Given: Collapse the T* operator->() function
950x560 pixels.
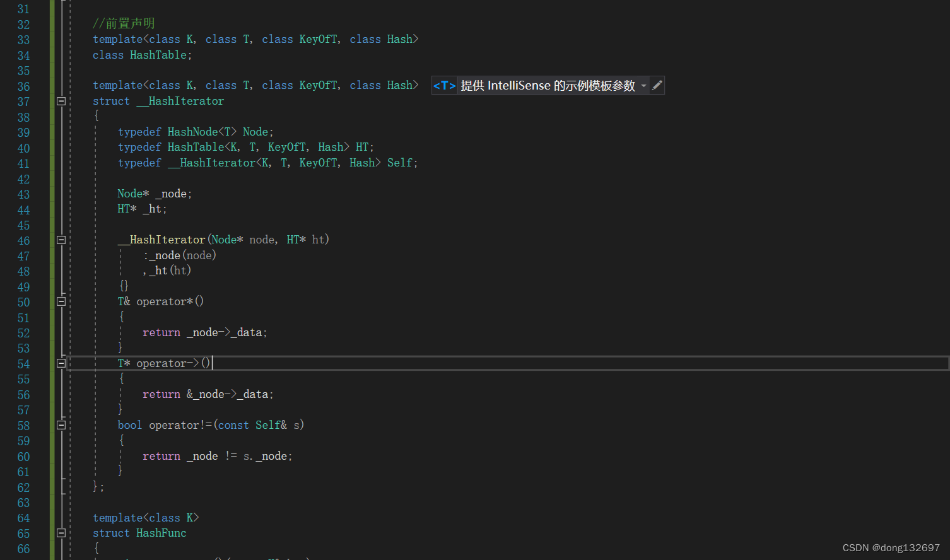Looking at the screenshot, I should point(61,363).
